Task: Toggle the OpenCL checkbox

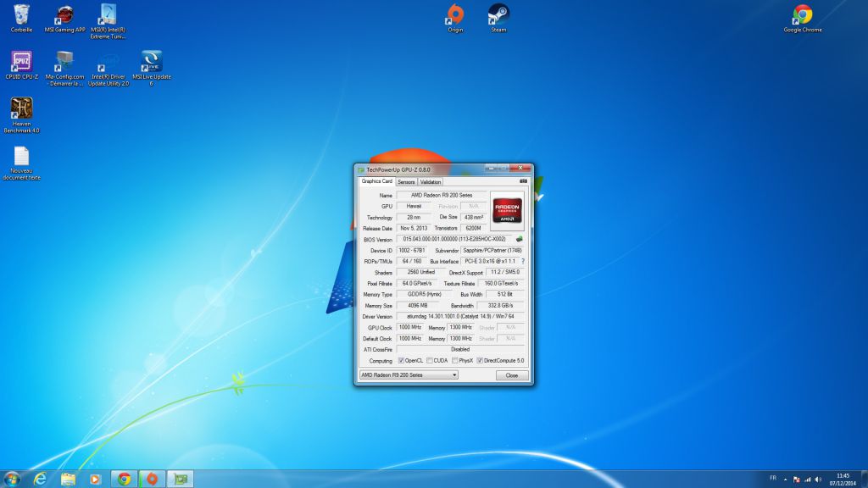Action: (x=401, y=361)
